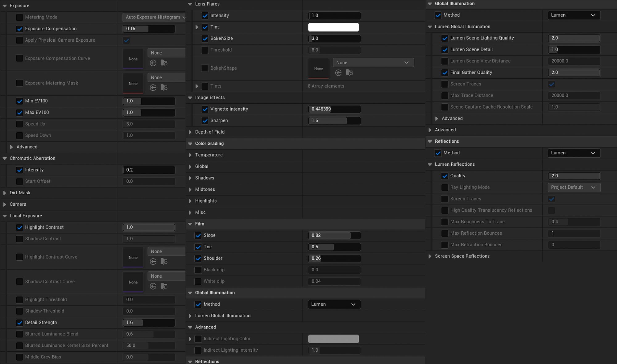Toggle the Vignette Intensity checkbox
Screen dimensions: 617x364
point(205,109)
